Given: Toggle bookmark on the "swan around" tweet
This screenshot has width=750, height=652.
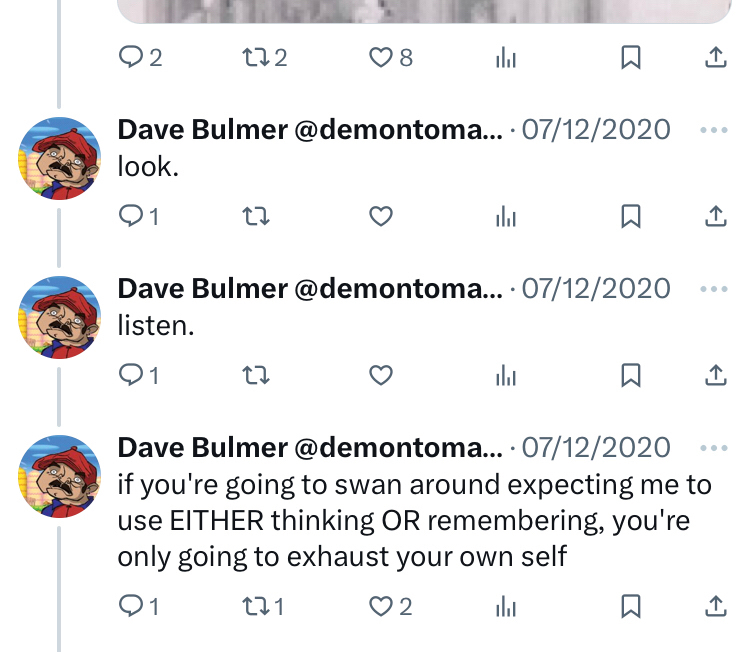Looking at the screenshot, I should 630,606.
